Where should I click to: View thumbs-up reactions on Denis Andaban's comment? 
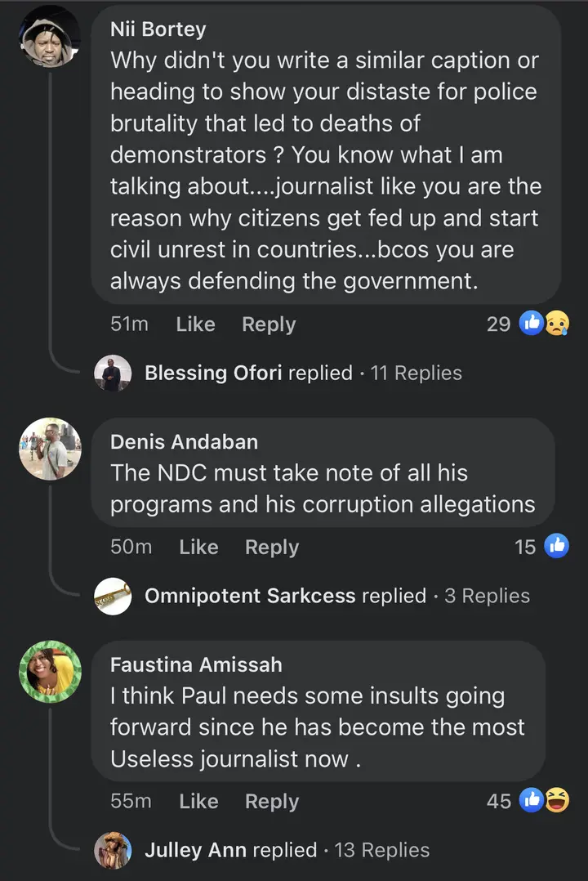(556, 547)
